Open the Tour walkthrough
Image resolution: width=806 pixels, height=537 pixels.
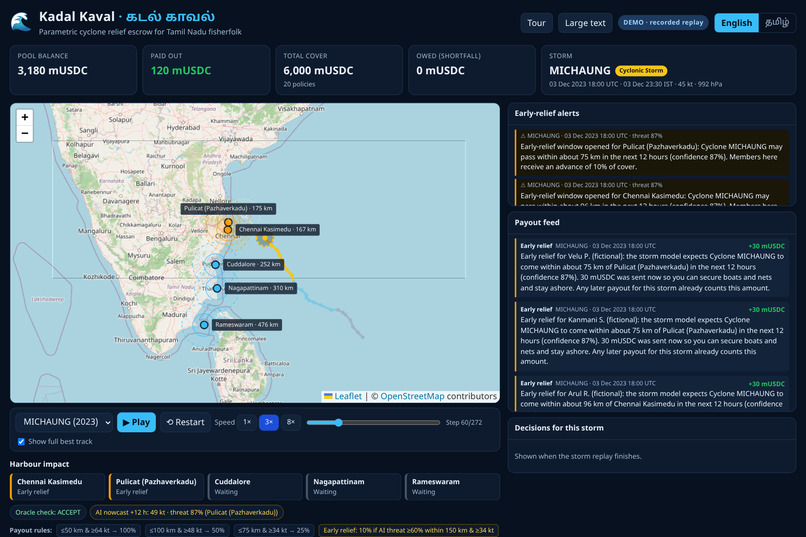point(536,23)
